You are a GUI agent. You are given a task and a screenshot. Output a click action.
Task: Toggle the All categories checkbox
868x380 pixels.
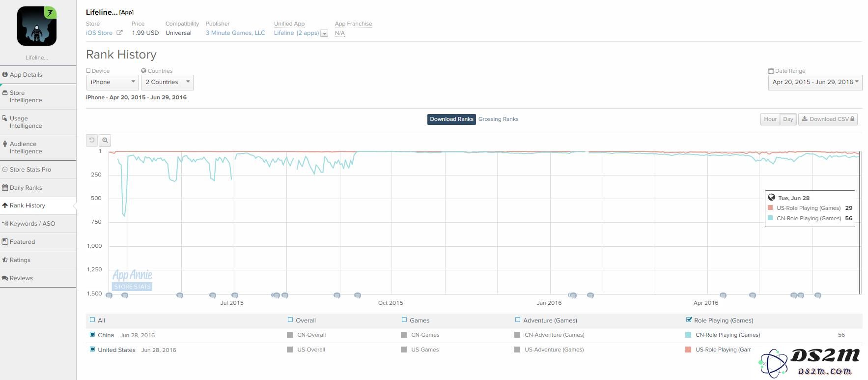tap(92, 320)
